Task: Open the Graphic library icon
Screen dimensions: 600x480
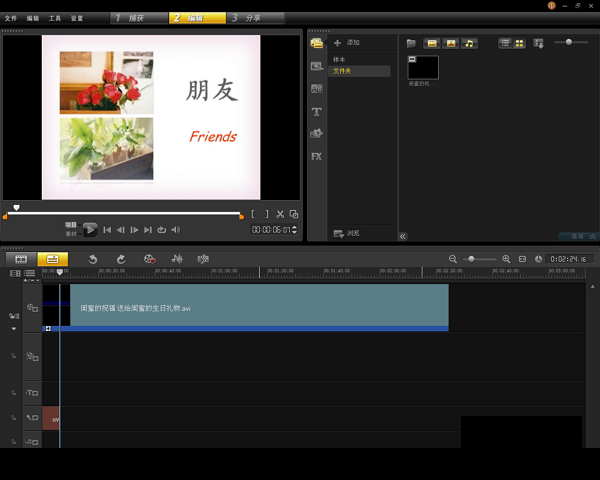Action: pyautogui.click(x=316, y=134)
